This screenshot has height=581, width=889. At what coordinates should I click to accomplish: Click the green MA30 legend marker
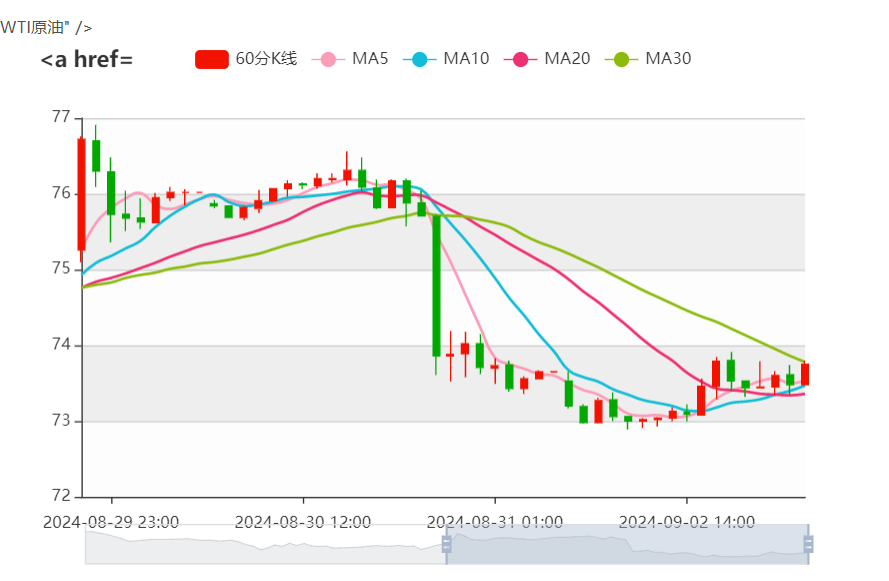621,59
